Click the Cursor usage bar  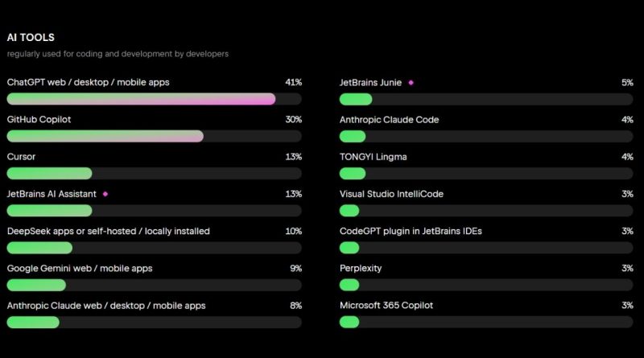tap(154, 173)
